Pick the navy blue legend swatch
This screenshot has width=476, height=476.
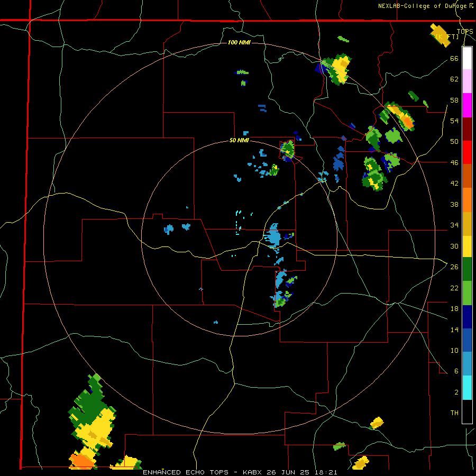coord(467,317)
